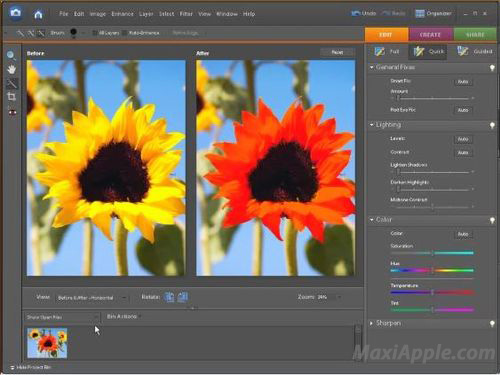This screenshot has height=375, width=500.
Task: Click the Reset button above After image
Action: [337, 52]
